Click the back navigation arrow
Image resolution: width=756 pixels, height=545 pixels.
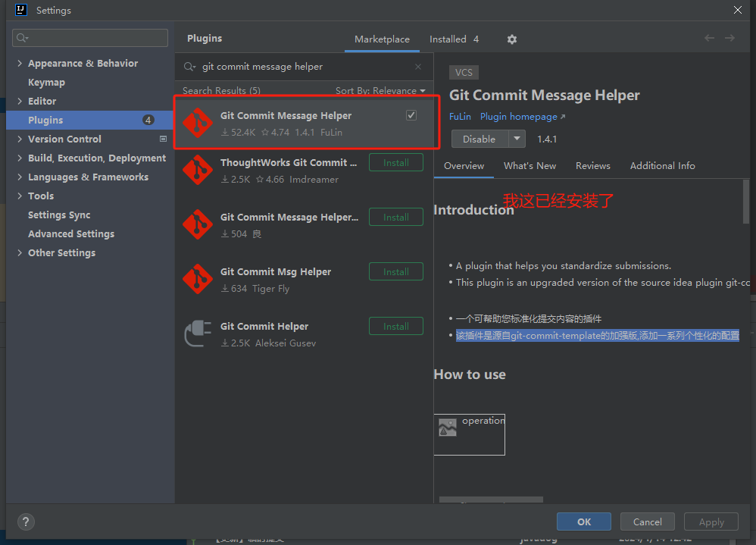click(x=708, y=38)
